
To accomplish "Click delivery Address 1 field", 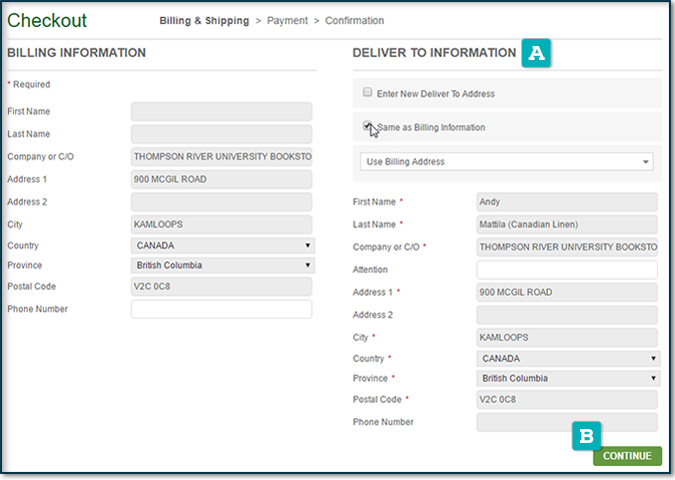I will click(x=567, y=293).
